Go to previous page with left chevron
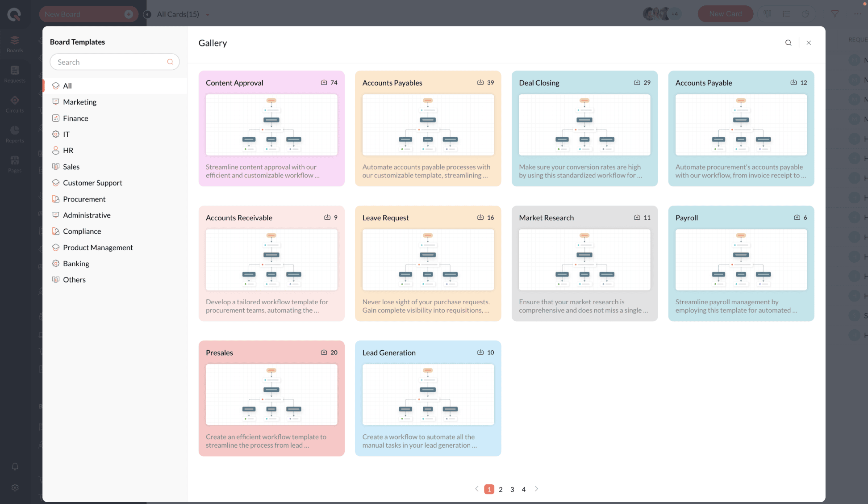This screenshot has width=868, height=504. point(476,489)
